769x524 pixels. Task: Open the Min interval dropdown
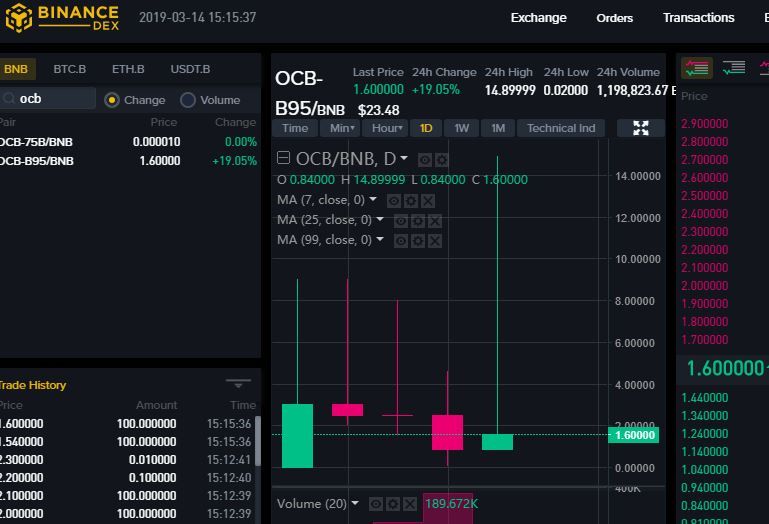click(x=341, y=128)
